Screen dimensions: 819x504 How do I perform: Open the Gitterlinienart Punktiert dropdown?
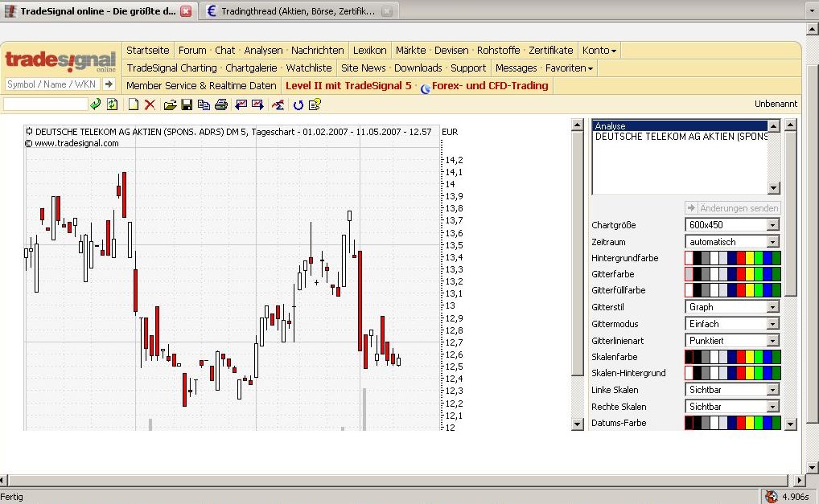coord(772,341)
